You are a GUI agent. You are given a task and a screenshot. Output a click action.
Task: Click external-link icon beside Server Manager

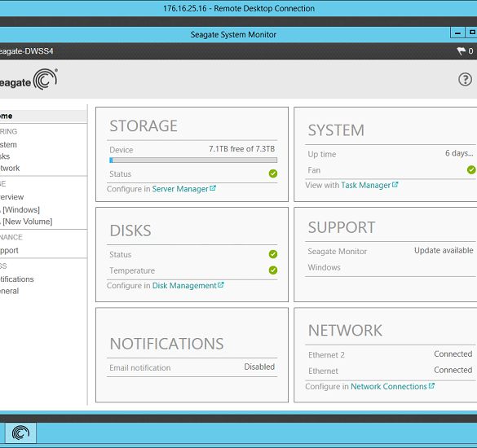click(213, 188)
